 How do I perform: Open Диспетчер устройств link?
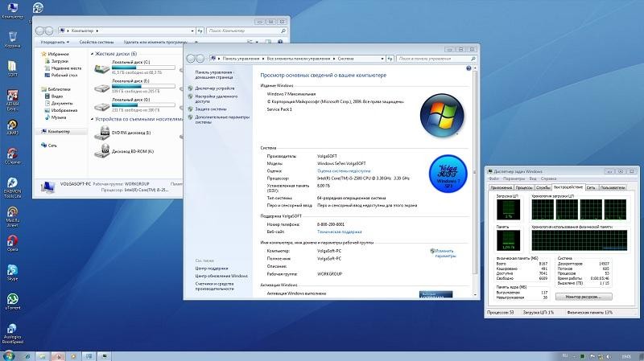coord(214,88)
